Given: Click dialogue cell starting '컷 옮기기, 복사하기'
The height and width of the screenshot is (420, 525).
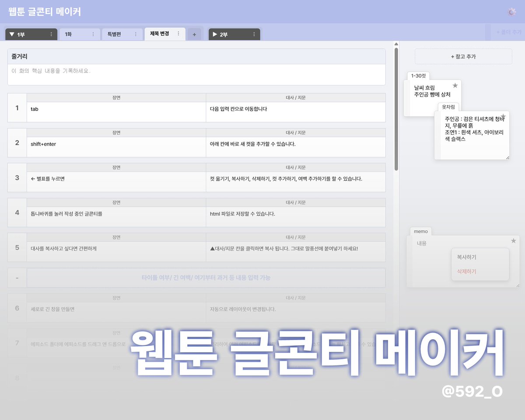Looking at the screenshot, I should tap(296, 182).
